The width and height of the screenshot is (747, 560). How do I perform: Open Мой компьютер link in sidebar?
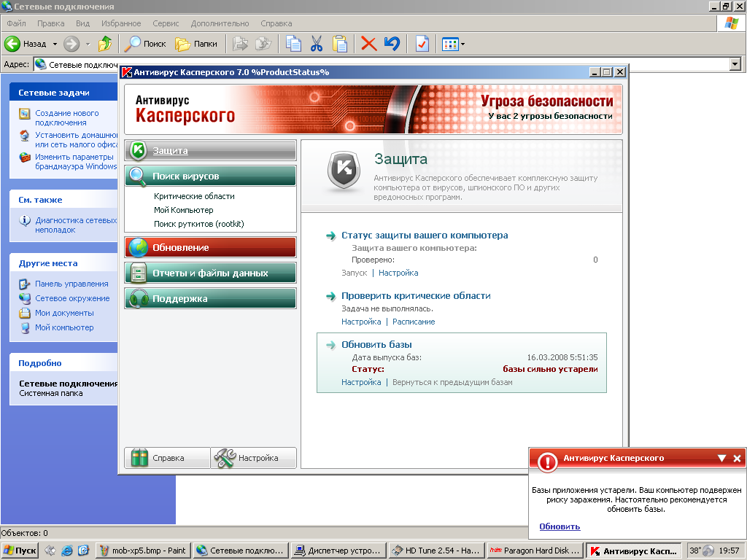point(64,327)
